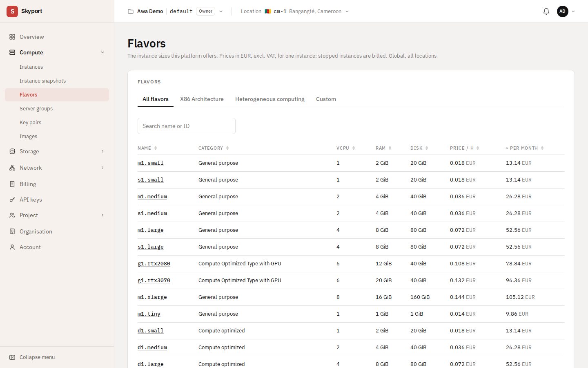
Task: Open the m1.small flavor link
Action: [x=151, y=163]
